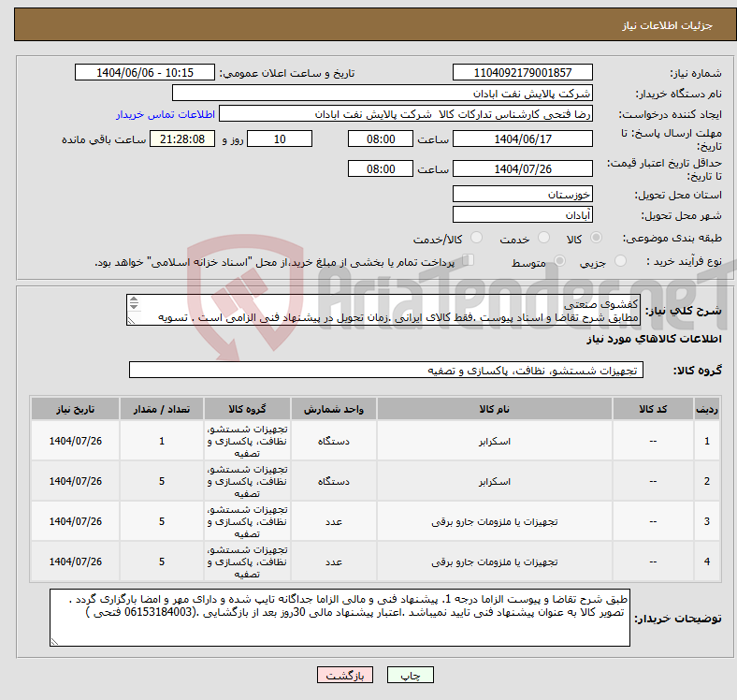Viewport: 737px width, 700px height.
Task: Select first اسکرابر row in table
Action: [x=492, y=441]
